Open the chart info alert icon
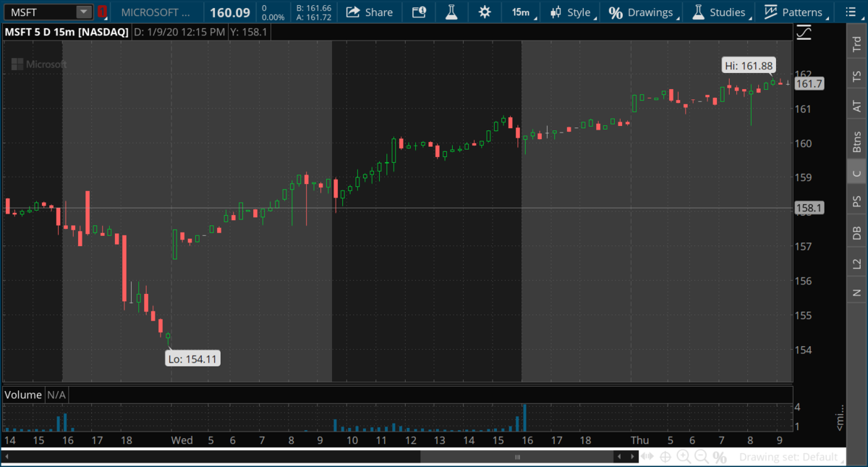Screen dimensions: 868x467 tap(419, 12)
